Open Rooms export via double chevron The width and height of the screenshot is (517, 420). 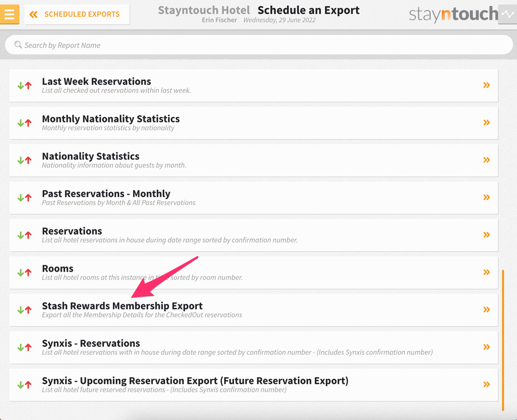486,272
